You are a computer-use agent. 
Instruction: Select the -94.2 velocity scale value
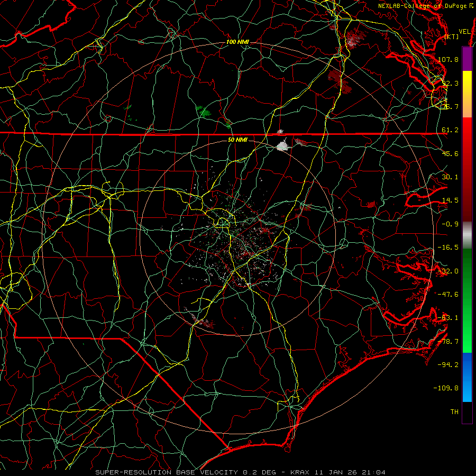pos(448,365)
